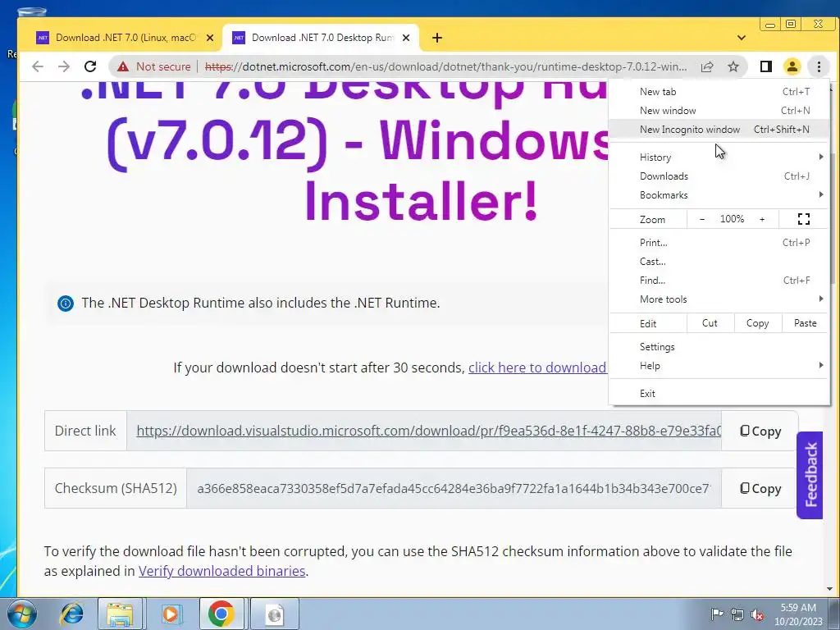Expand the History submenu
The image size is (840, 630).
click(x=719, y=157)
